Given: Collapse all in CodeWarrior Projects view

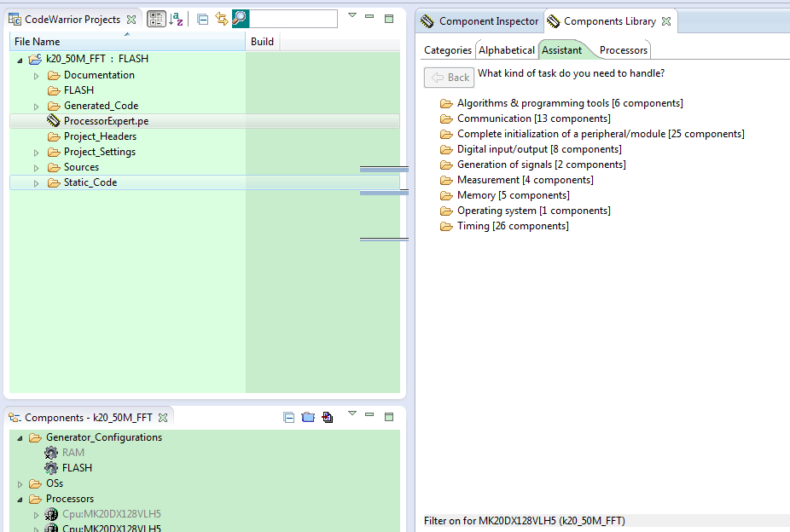Looking at the screenshot, I should coord(202,20).
